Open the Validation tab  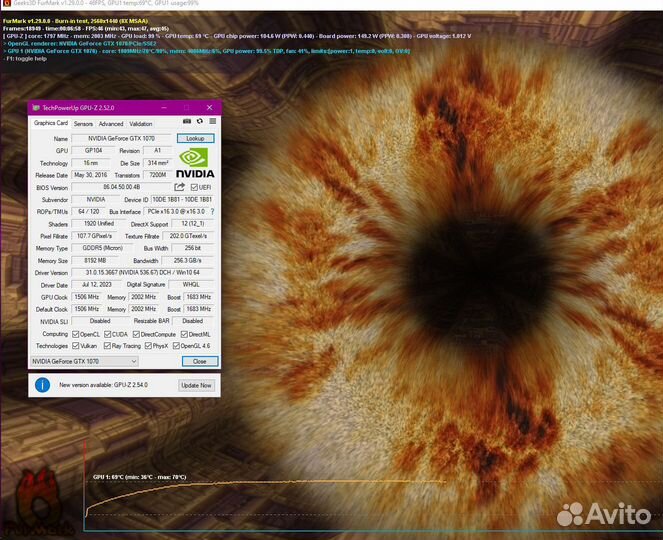coord(141,123)
